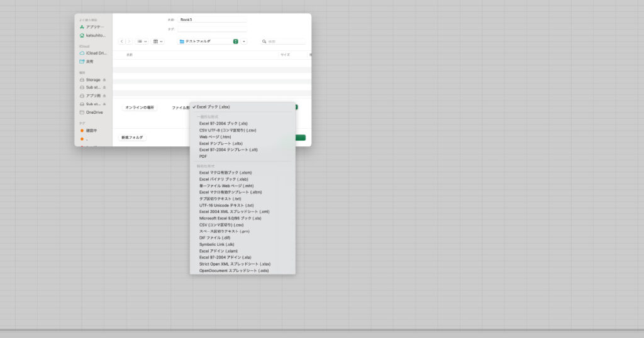Select the orange 確認中 tag
Viewport: 644px width, 338px height.
89,131
